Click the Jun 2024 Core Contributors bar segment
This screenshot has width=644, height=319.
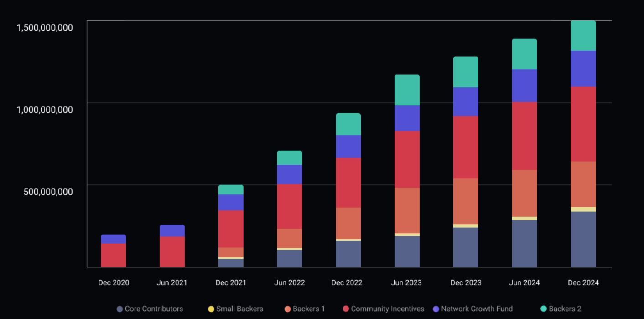click(524, 244)
